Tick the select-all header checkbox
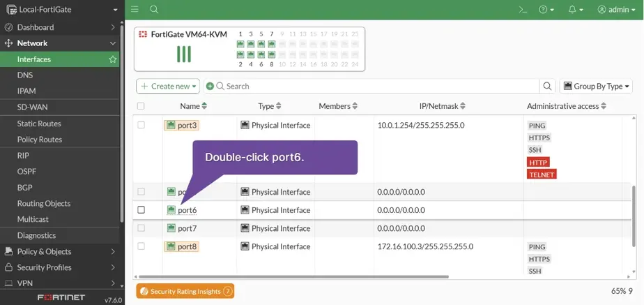 click(141, 106)
